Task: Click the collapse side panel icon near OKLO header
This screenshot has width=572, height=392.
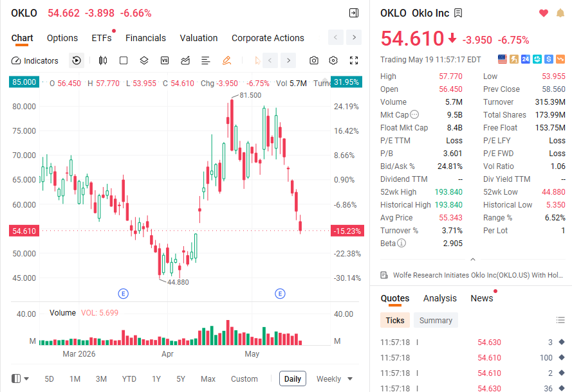Action: pyautogui.click(x=354, y=13)
